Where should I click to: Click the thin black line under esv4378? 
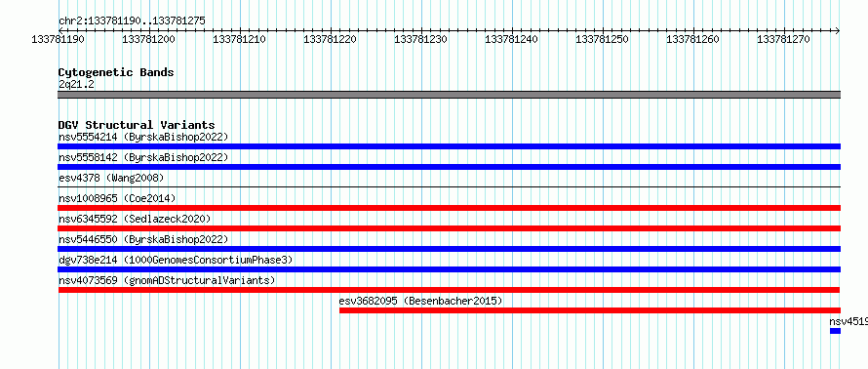(449, 187)
